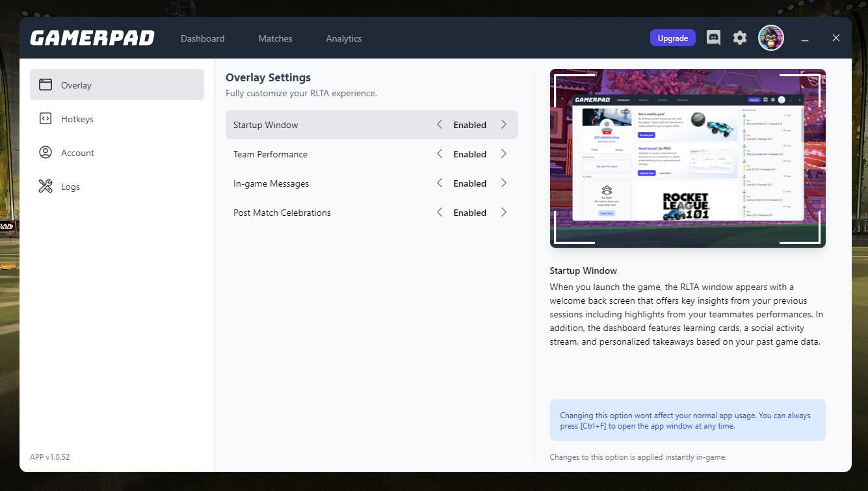Go to the Dashboard tab
The width and height of the screenshot is (868, 491).
click(203, 38)
